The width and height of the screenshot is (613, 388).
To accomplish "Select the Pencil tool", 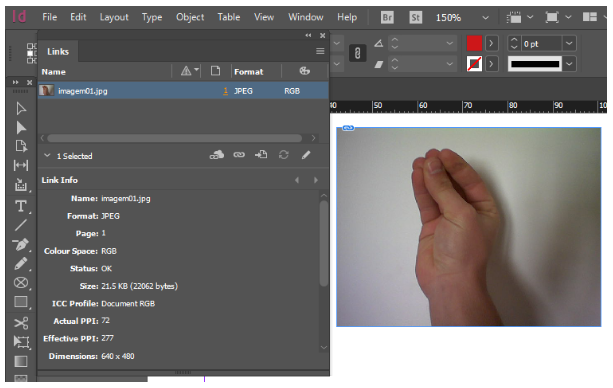I will pyautogui.click(x=21, y=264).
